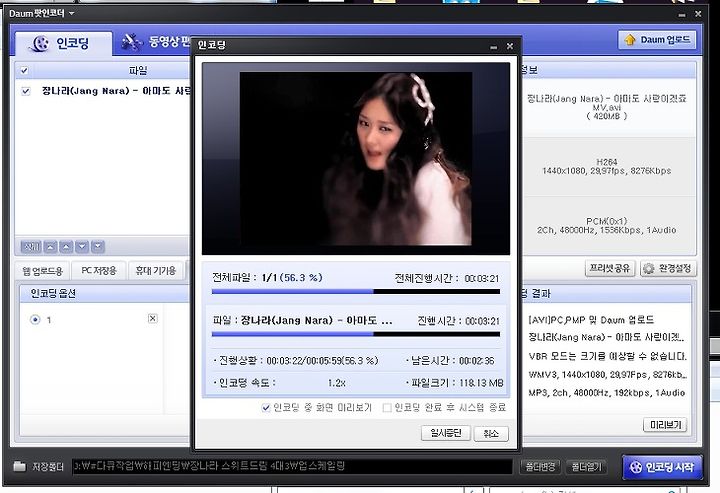This screenshot has height=493, width=720.
Task: Click the 일시중단 pause button
Action: pos(445,433)
